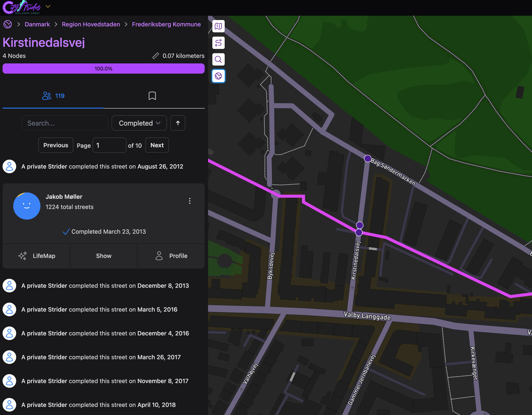
Task: Click the map search magnifier icon
Action: [x=218, y=60]
